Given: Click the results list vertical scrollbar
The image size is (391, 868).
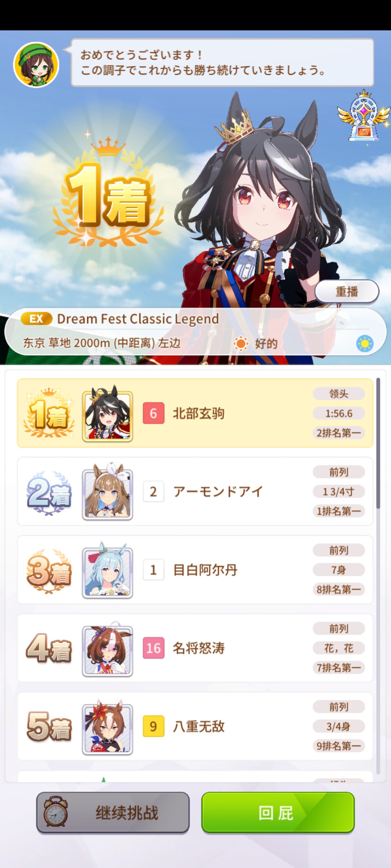Looking at the screenshot, I should click(x=378, y=575).
